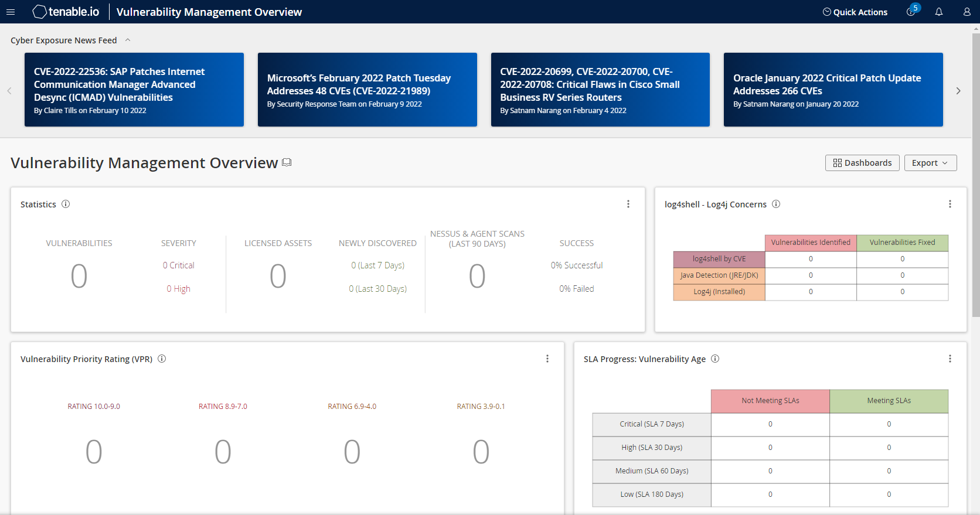The image size is (980, 515).
Task: Open the user account menu
Action: (x=967, y=12)
